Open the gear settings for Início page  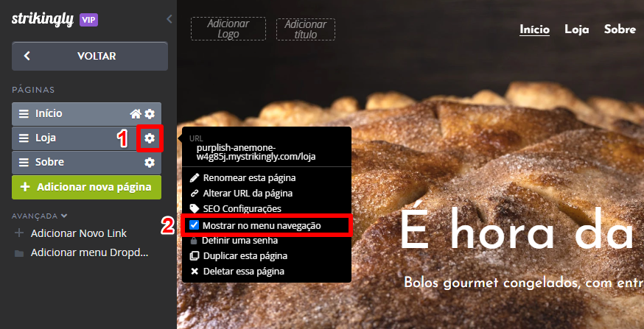coord(150,114)
